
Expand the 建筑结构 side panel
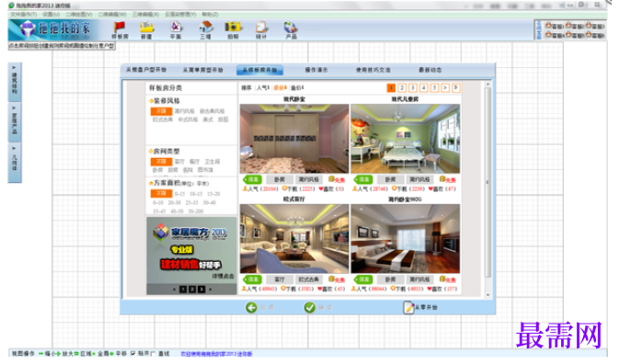click(15, 81)
